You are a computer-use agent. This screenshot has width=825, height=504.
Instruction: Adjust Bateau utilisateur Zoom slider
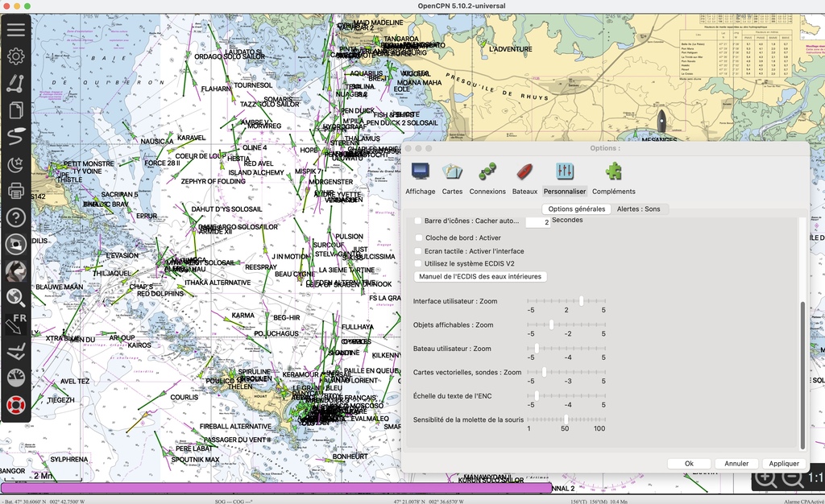pyautogui.click(x=566, y=349)
